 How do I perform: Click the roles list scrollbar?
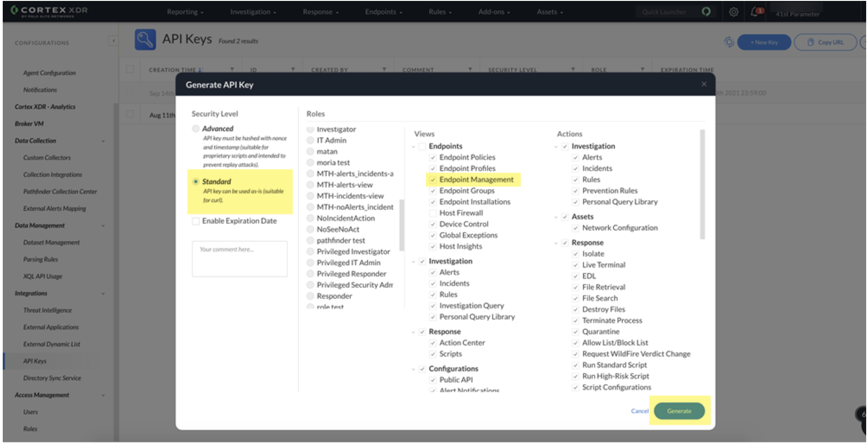pyautogui.click(x=402, y=225)
